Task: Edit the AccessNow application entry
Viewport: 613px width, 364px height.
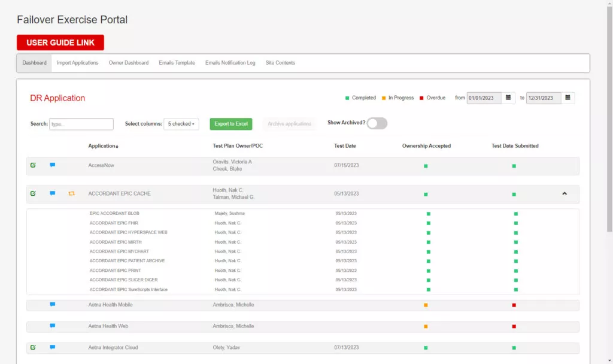Action: tap(33, 165)
